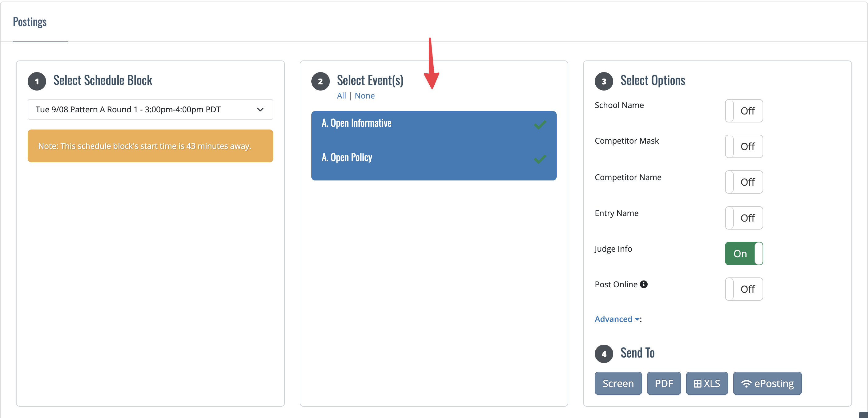Image resolution: width=868 pixels, height=418 pixels.
Task: Toggle the Competitor Mask switch
Action: tap(744, 146)
